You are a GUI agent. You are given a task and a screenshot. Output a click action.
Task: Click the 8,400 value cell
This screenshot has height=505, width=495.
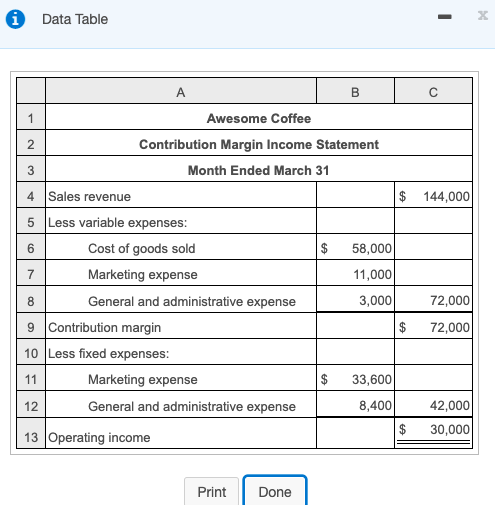tap(355, 405)
